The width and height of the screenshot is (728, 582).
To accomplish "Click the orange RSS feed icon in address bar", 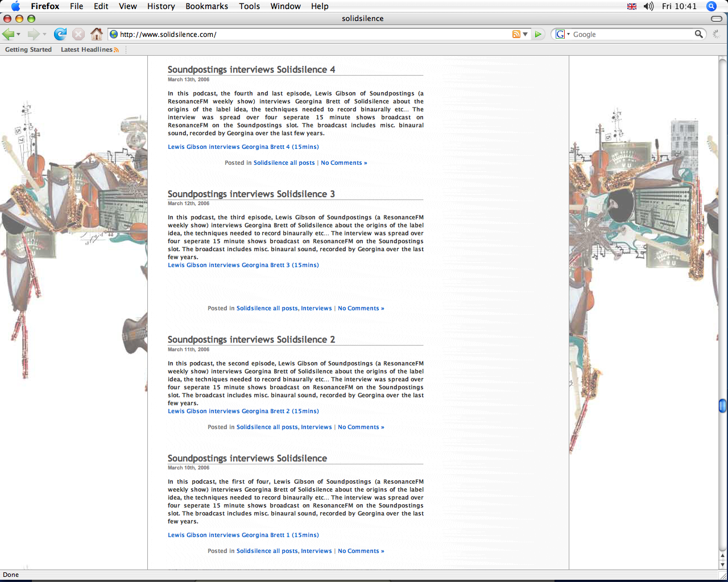I will coord(516,34).
